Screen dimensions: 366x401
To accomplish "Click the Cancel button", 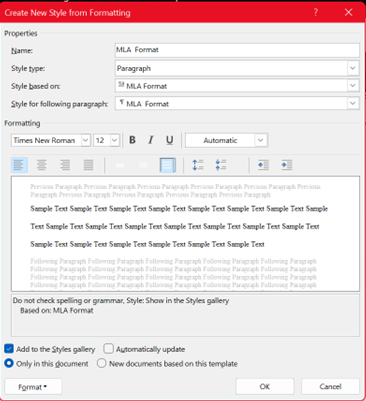I will (x=330, y=387).
